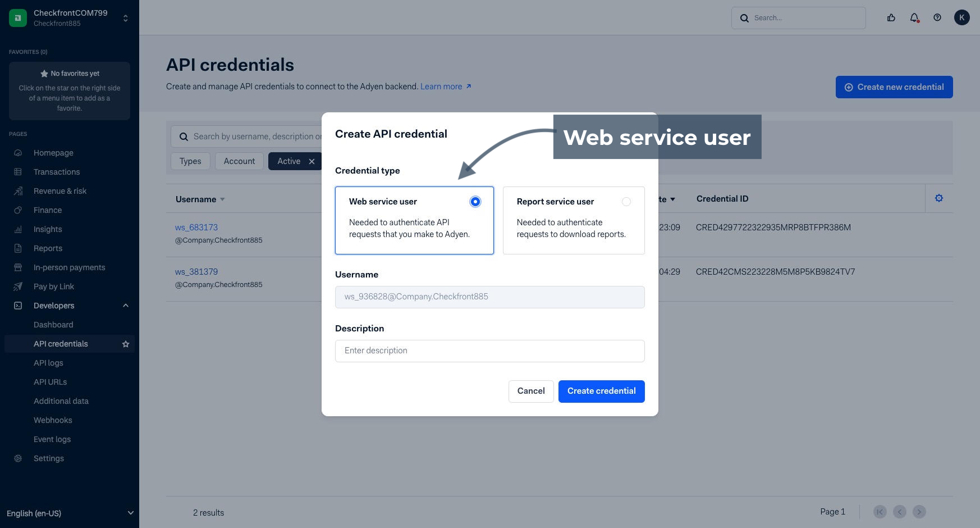Open the Types filter

tap(190, 161)
